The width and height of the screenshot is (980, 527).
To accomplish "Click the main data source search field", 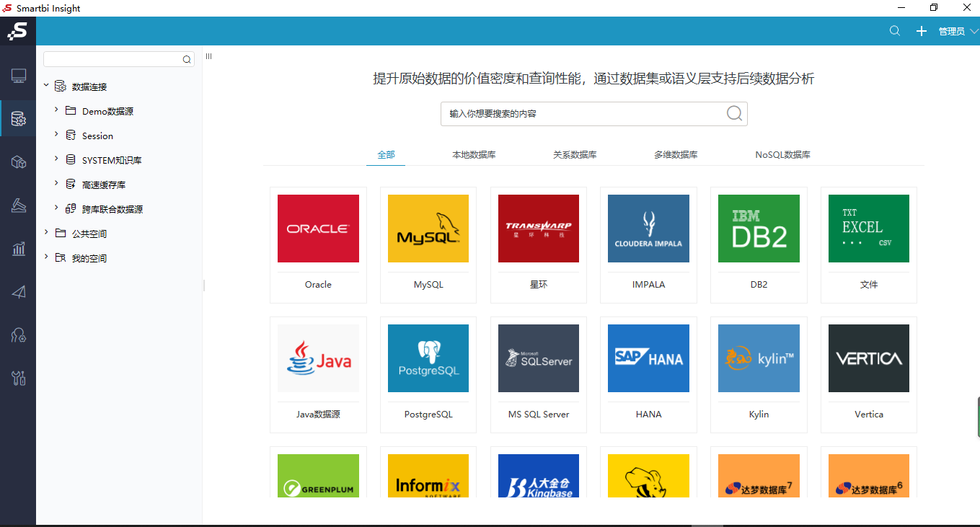I will 593,114.
